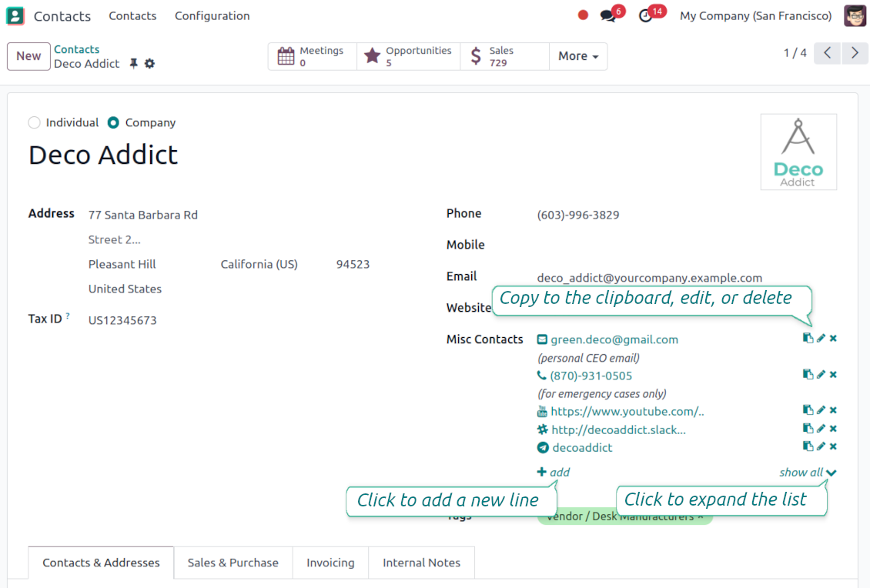Open the More dropdown
Screen dimensions: 870x588
578,56
